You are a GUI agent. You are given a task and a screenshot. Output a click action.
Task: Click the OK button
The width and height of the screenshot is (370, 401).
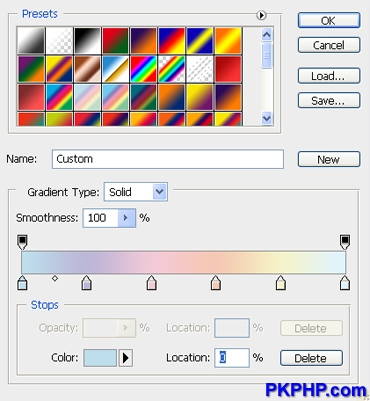(329, 21)
